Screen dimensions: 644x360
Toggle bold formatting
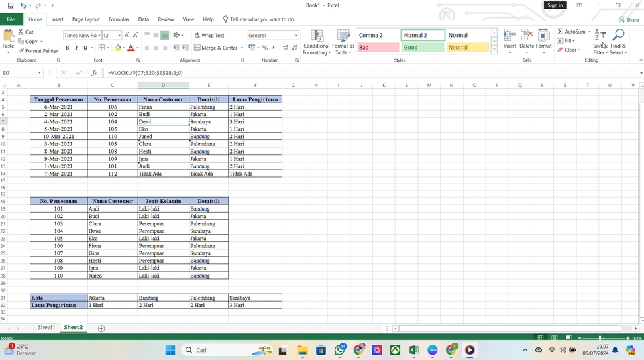[x=67, y=48]
